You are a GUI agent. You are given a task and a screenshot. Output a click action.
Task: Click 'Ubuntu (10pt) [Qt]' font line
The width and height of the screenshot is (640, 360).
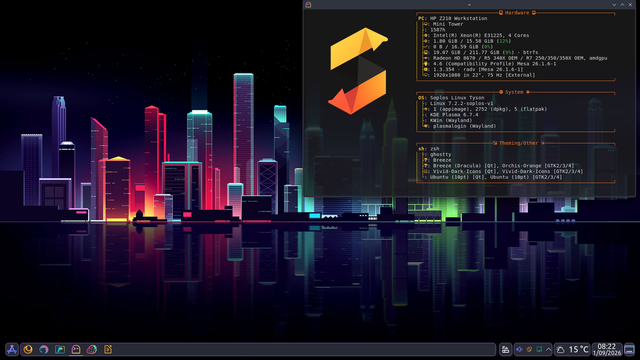(496, 178)
